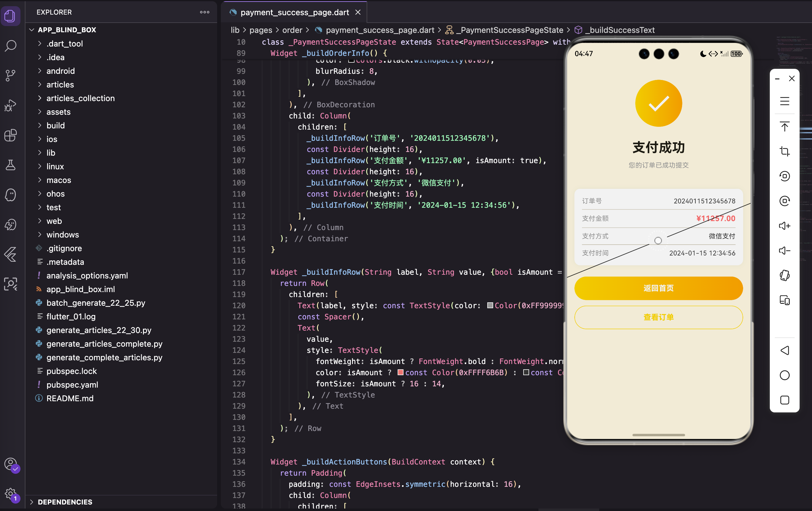Open the Source Control view

coord(11,75)
